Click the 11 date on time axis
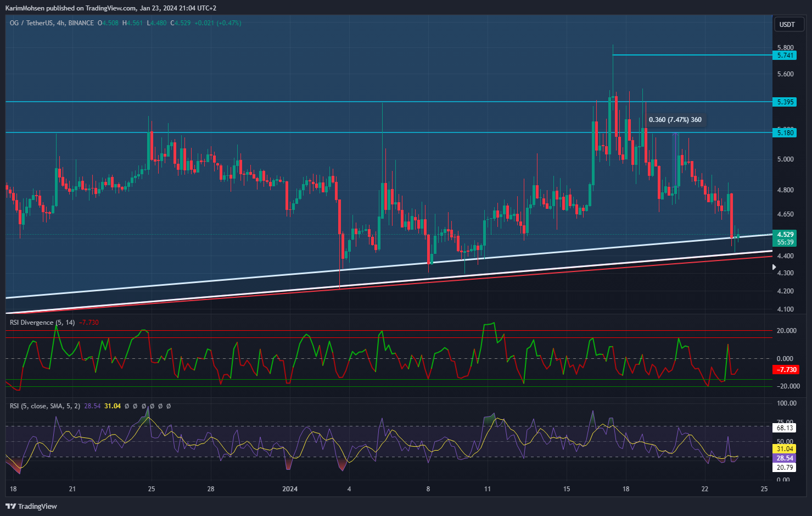 pyautogui.click(x=488, y=489)
